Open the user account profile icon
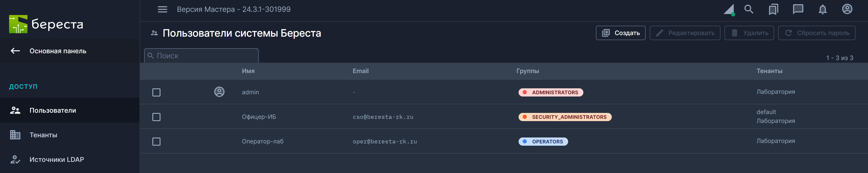The image size is (868, 173). click(847, 9)
